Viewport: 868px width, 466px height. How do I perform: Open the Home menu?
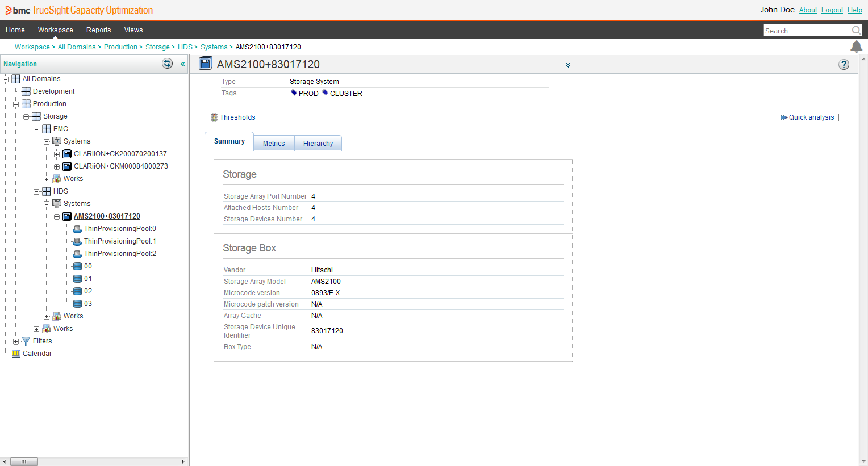click(x=15, y=30)
